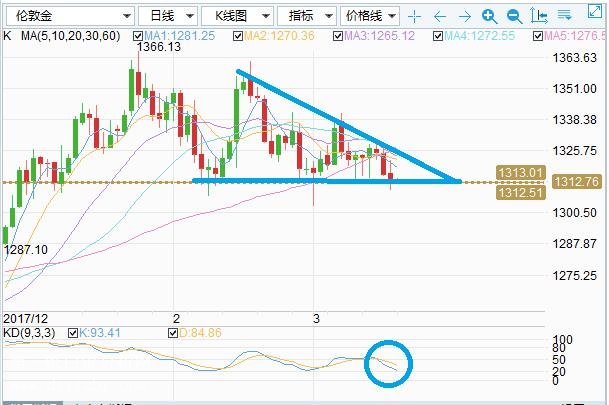Viewport: 609px width, 405px height.
Task: Expand the K线图 chart type dropdown
Action: 235,16
